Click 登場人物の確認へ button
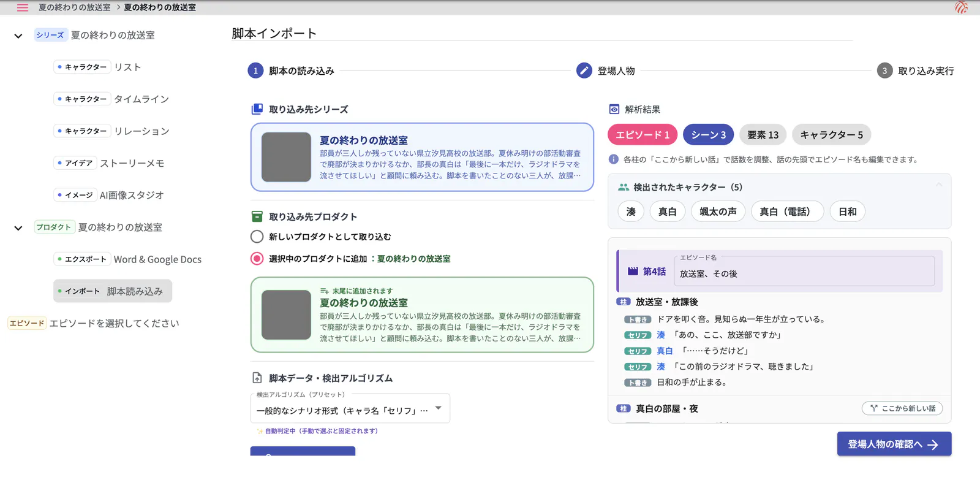 click(894, 444)
